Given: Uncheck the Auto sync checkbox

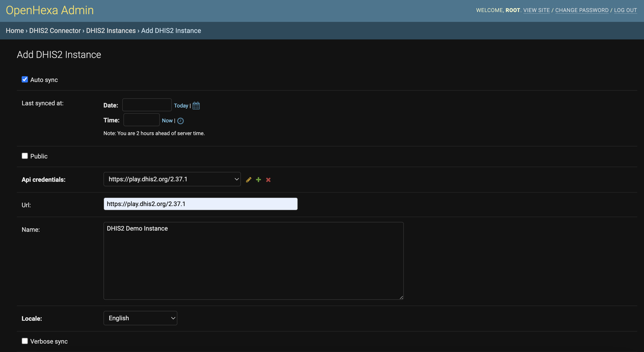Looking at the screenshot, I should click(x=25, y=79).
